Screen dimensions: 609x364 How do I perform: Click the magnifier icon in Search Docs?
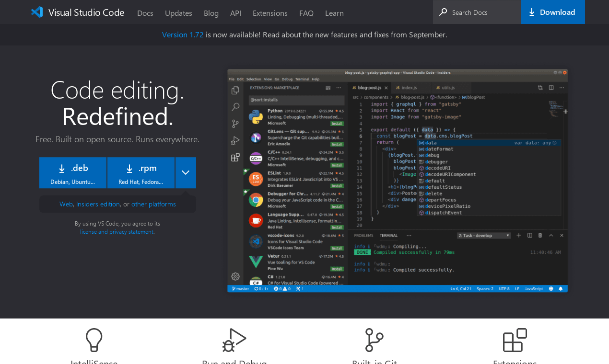pos(443,12)
